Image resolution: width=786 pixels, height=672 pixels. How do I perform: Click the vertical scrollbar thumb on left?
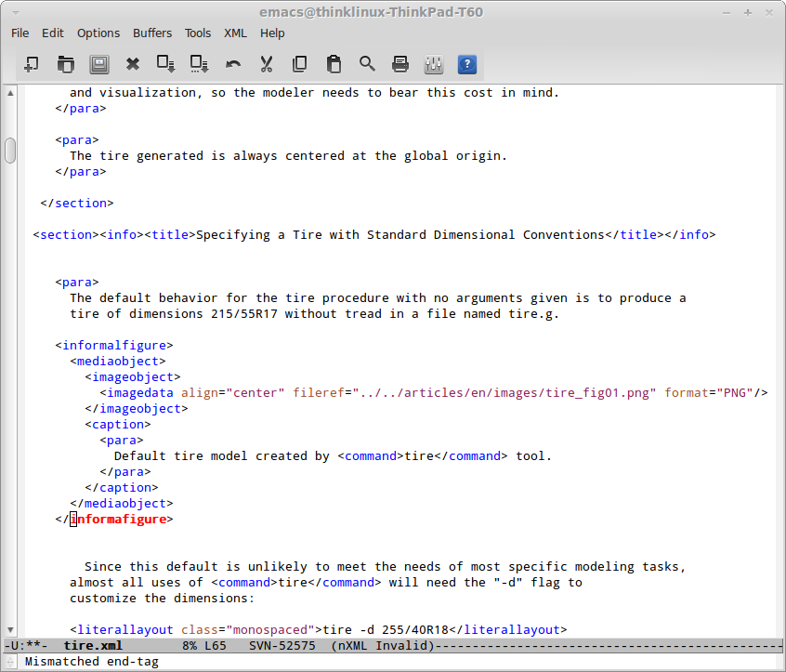tap(10, 150)
